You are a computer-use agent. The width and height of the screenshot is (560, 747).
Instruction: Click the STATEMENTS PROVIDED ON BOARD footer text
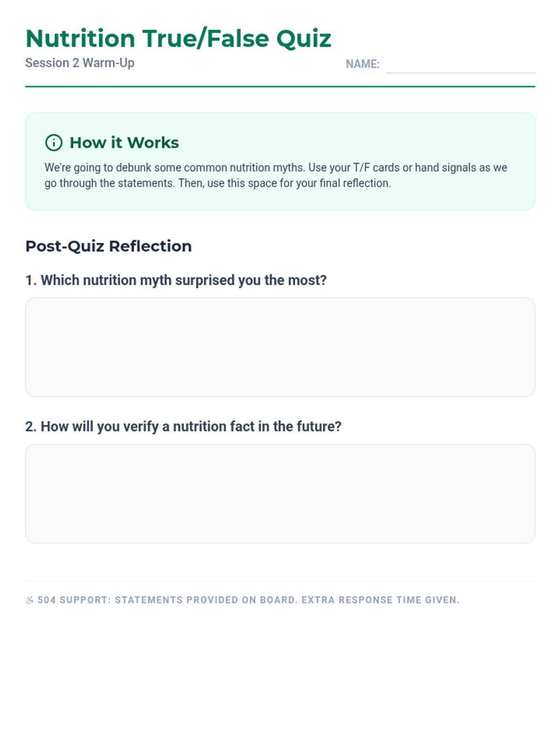[x=206, y=600]
